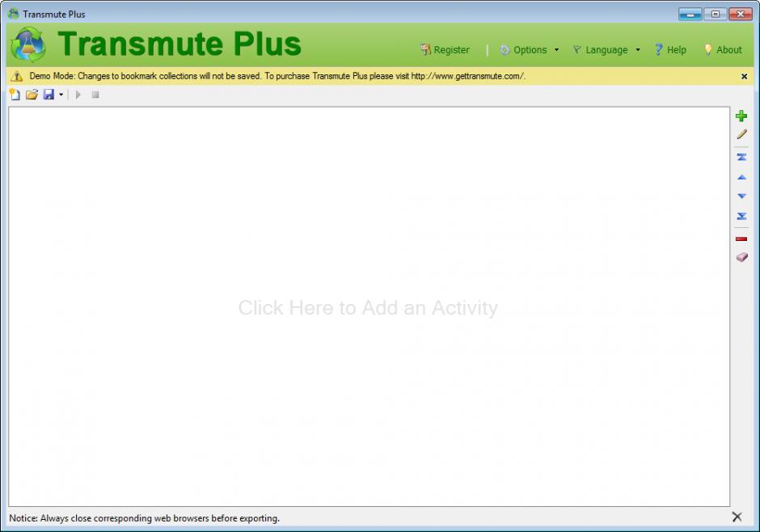Click the Demo Mode message text
The image size is (760, 532).
[x=277, y=76]
